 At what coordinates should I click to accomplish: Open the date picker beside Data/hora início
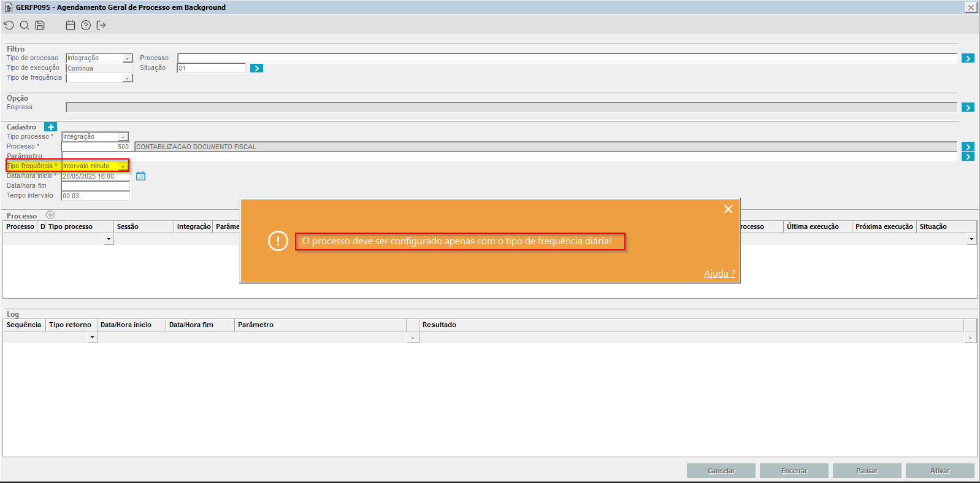(x=140, y=176)
